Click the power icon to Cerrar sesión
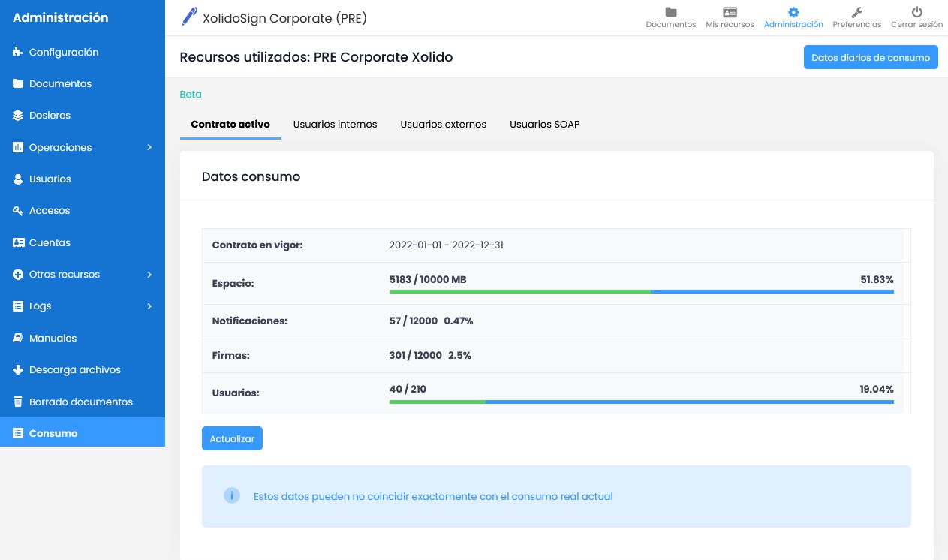The height and width of the screenshot is (560, 948). click(916, 13)
